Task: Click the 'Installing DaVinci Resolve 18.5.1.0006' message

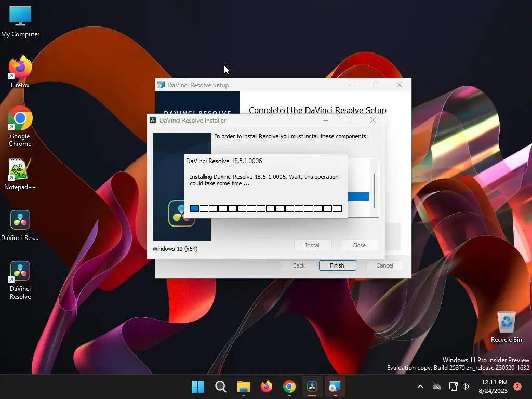Action: point(264,180)
